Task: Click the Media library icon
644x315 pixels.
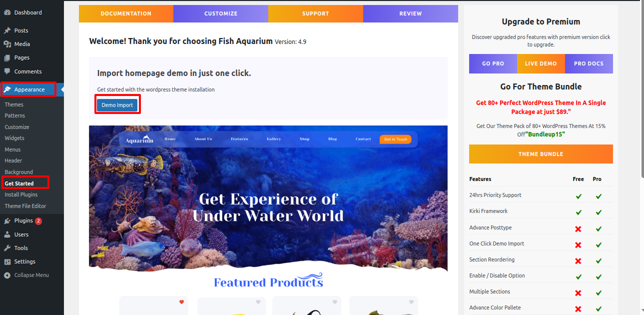Action: pyautogui.click(x=7, y=44)
